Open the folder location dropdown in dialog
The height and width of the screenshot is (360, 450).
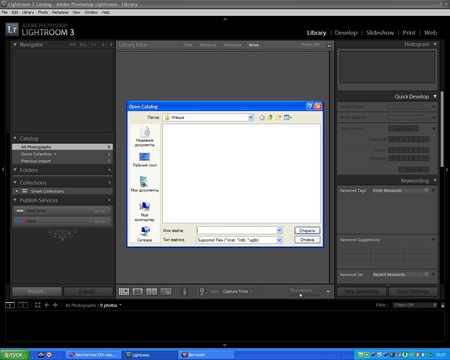pos(251,117)
